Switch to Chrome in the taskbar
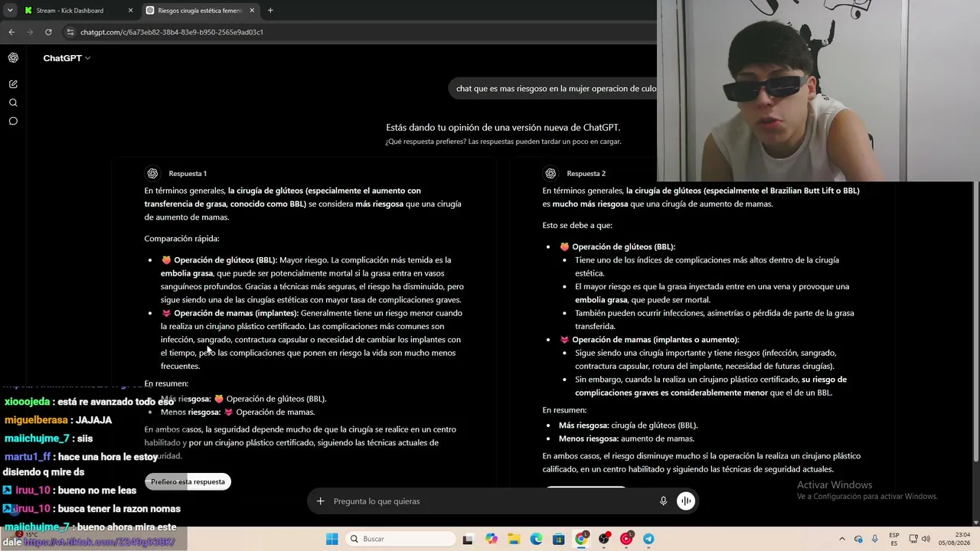 click(x=581, y=539)
